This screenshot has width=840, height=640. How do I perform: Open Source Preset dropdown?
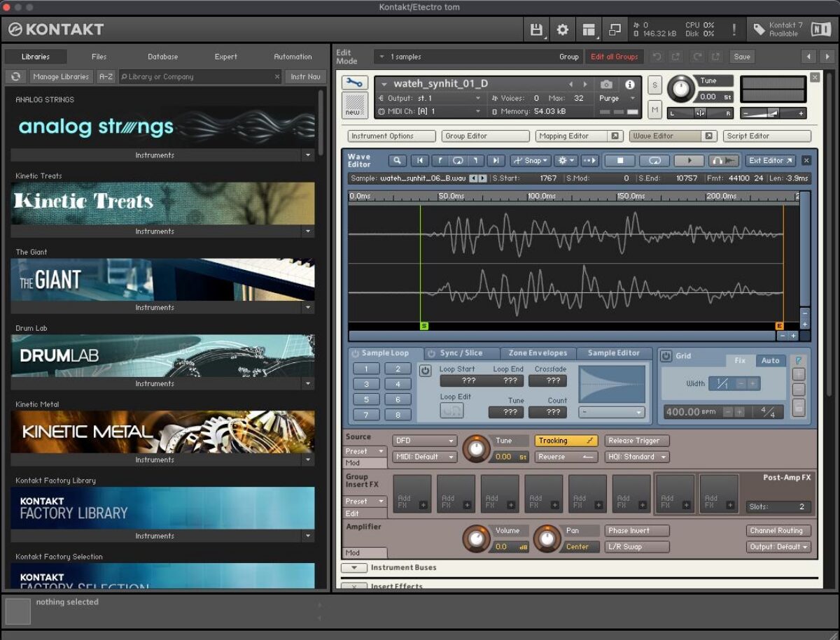tap(365, 451)
